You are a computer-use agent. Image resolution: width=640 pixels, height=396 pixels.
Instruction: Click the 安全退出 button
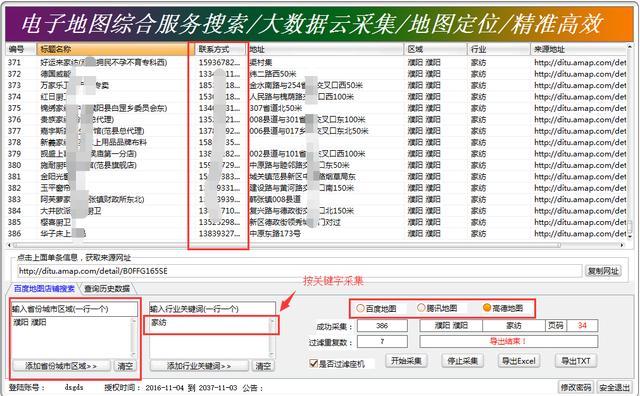[614, 387]
